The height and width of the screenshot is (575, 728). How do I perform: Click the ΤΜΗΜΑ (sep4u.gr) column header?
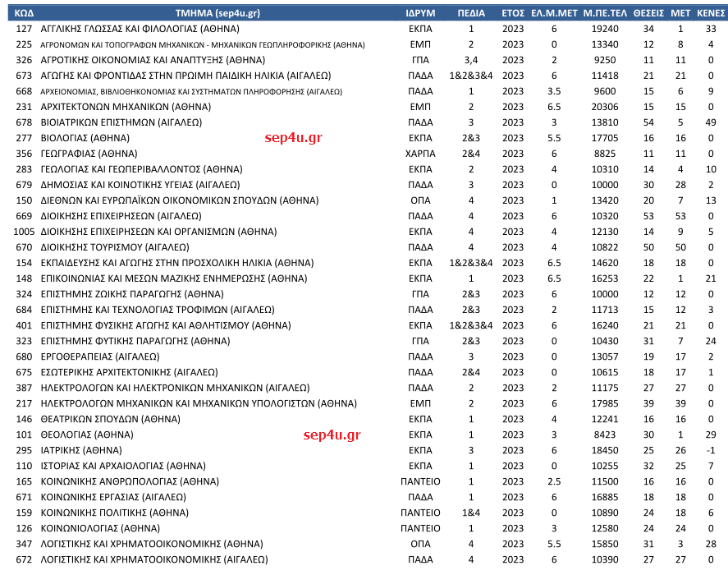click(217, 14)
